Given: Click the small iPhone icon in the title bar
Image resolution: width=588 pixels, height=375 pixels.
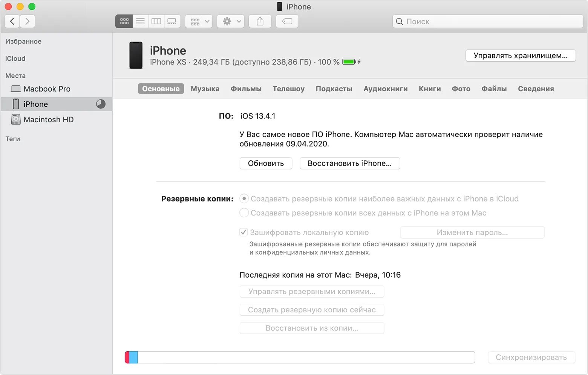Looking at the screenshot, I should (x=279, y=6).
